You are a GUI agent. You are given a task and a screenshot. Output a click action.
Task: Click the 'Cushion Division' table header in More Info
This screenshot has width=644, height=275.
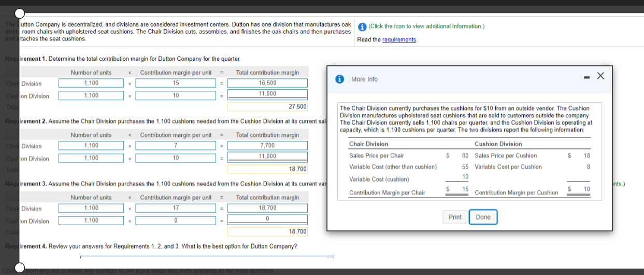498,144
